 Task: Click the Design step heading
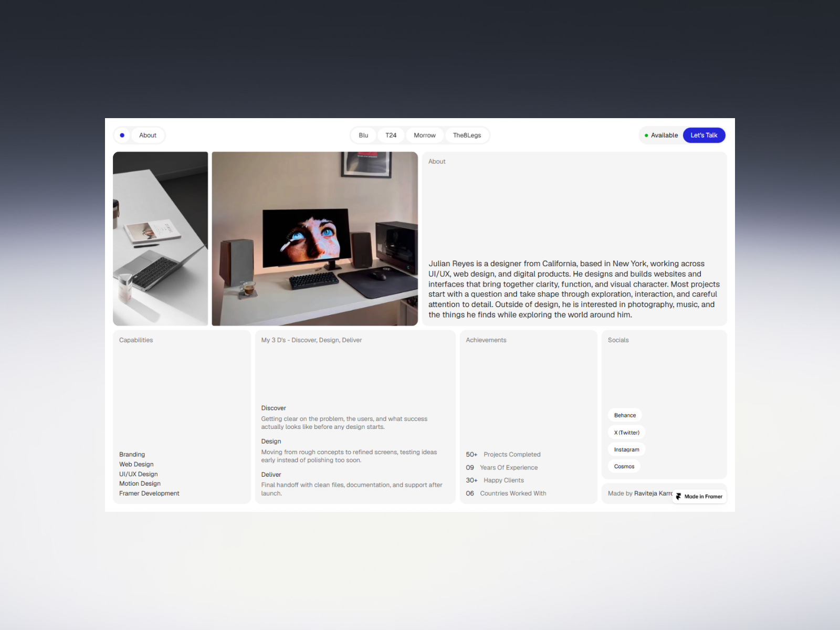(271, 441)
